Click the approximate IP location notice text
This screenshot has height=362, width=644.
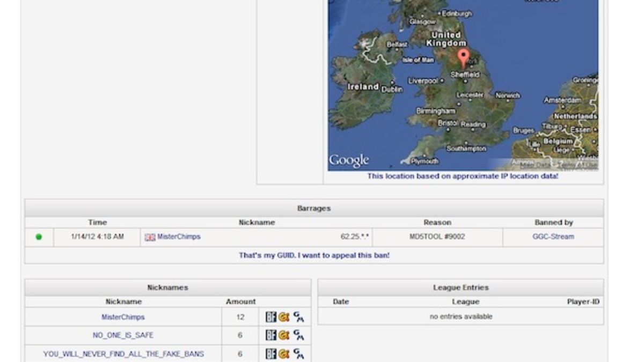click(x=463, y=176)
